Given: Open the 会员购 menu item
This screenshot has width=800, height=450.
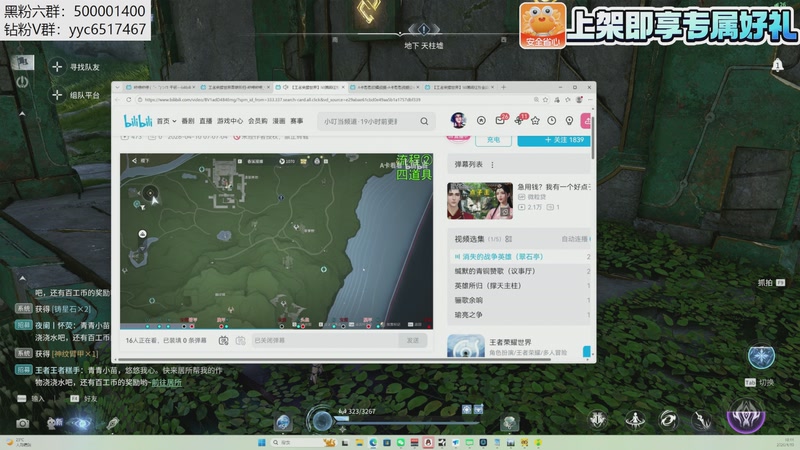Looking at the screenshot, I should click(258, 121).
